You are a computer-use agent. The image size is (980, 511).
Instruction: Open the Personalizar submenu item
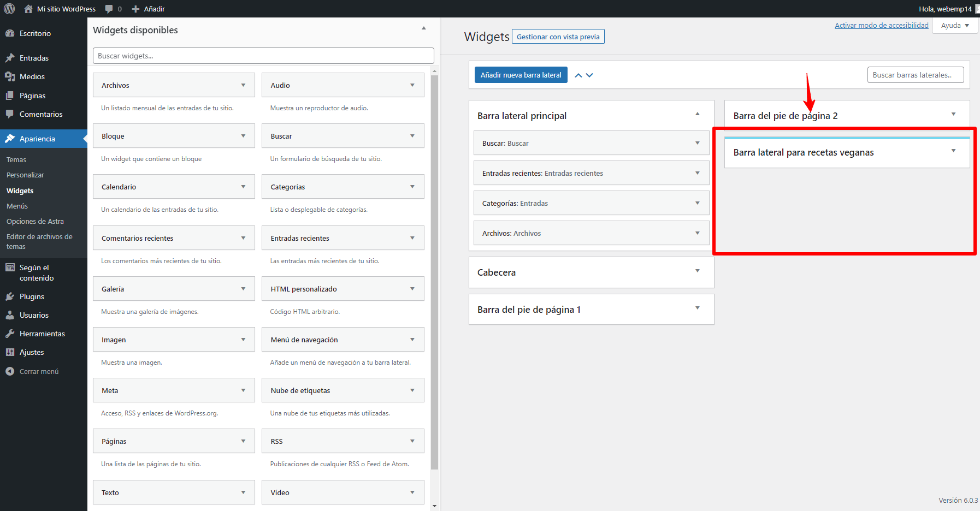pyautogui.click(x=25, y=175)
